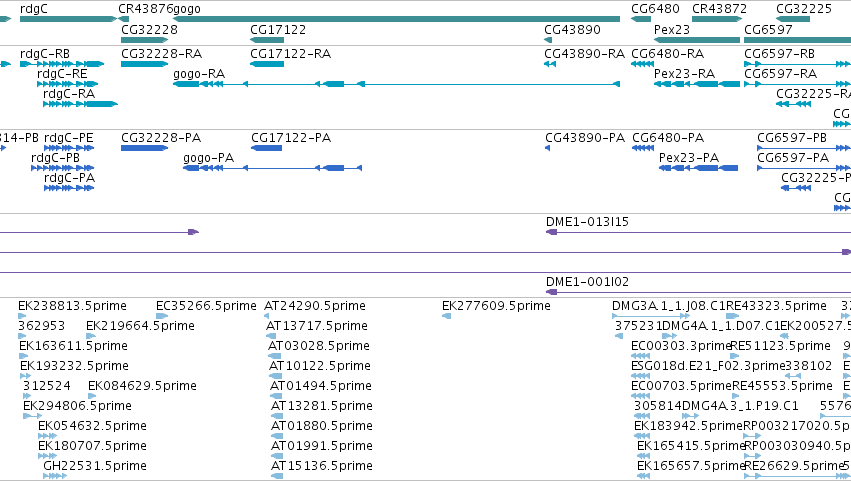Screen dimensions: 851x481
Task: Click the EK193232.5prime EST
Action: pyautogui.click(x=26, y=376)
